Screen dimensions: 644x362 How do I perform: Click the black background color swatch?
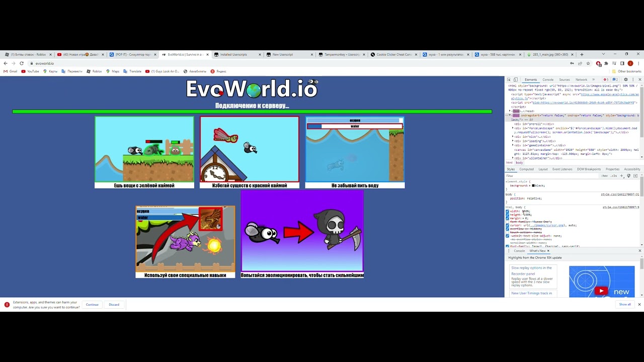533,186
